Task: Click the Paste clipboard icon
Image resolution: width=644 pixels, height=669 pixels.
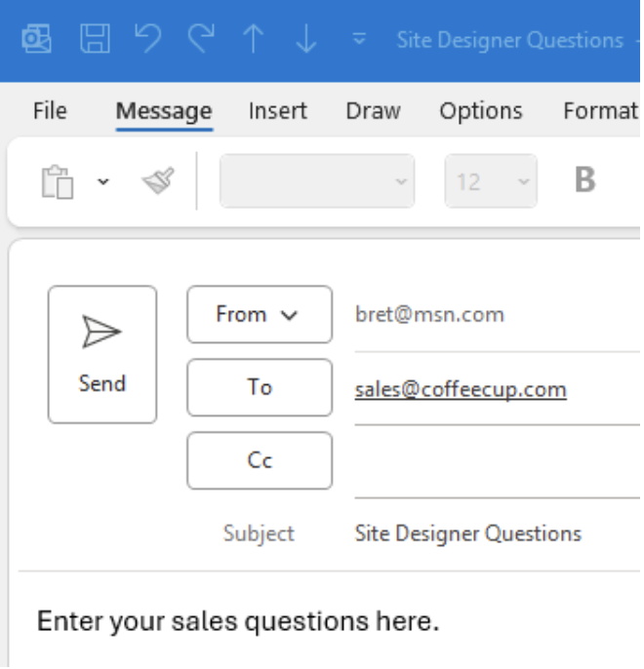Action: pos(58,181)
